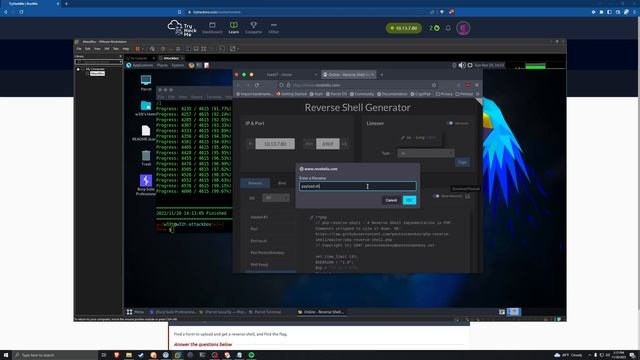This screenshot has height=360, width=640.
Task: Switch to Parrot Terminal taskbar entry
Action: point(265,312)
